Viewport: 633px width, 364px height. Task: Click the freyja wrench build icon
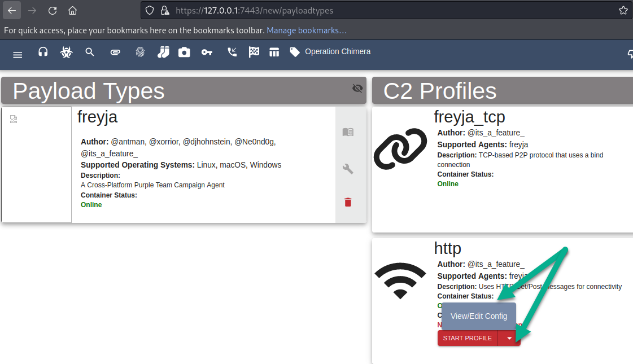pyautogui.click(x=348, y=168)
